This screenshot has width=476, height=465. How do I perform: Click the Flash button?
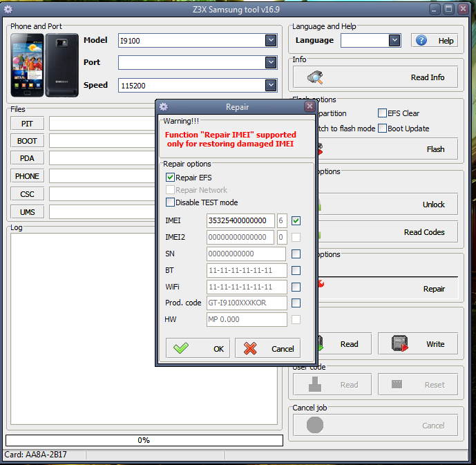[388, 149]
